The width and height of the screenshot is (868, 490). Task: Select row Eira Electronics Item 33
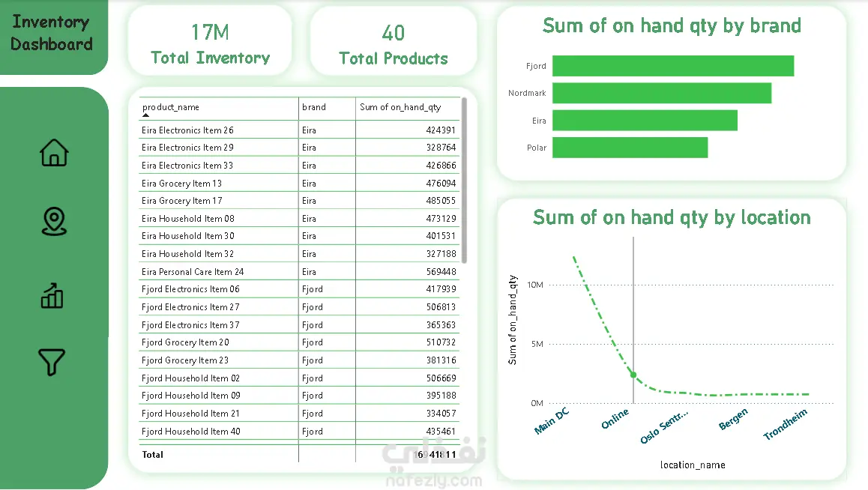[x=299, y=166]
